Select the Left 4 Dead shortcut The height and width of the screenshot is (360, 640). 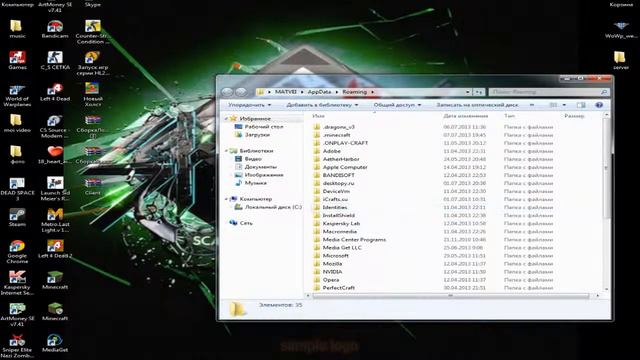pyautogui.click(x=55, y=92)
